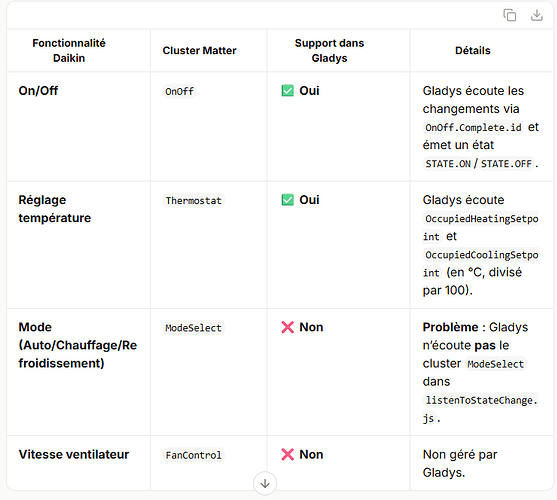This screenshot has height=500, width=557.
Task: Click red cross in FanControl row
Action: (x=287, y=454)
